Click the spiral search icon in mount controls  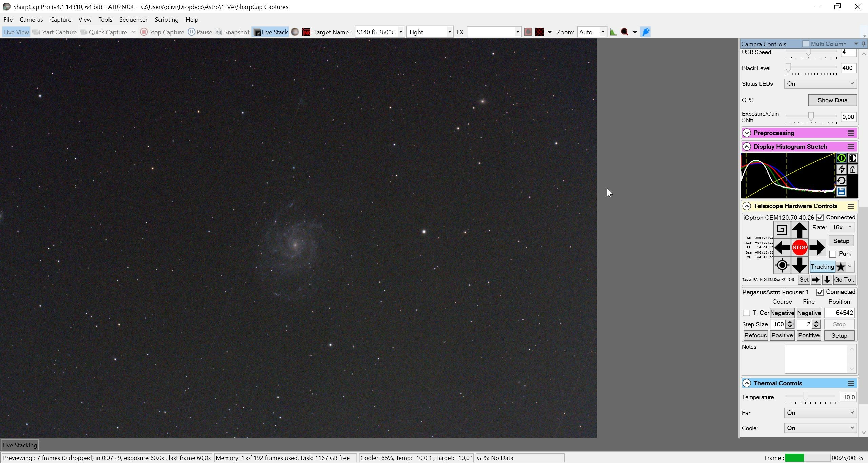782,230
